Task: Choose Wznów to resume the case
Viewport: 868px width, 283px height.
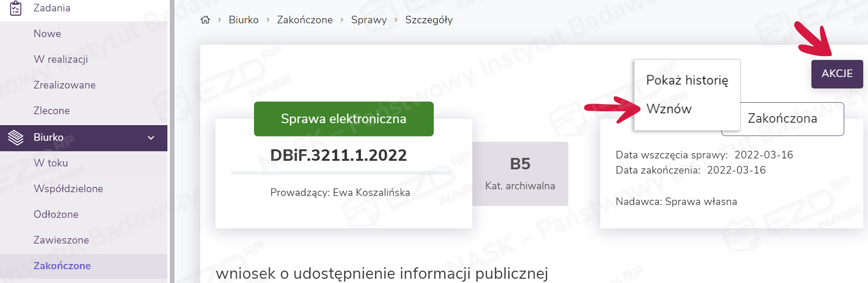Action: pos(669,109)
